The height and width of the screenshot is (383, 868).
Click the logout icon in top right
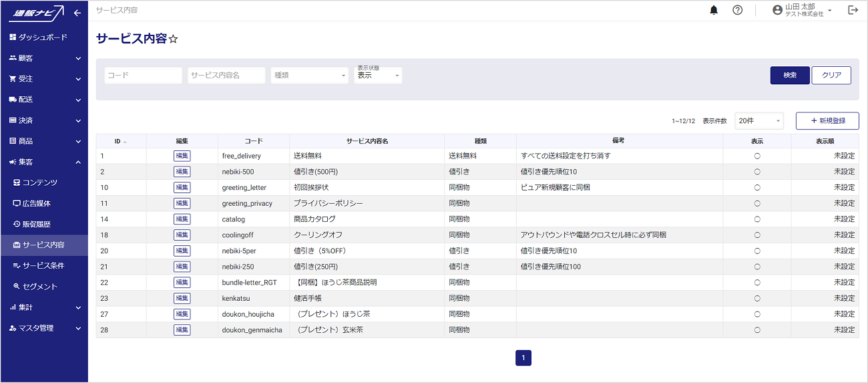(x=853, y=10)
